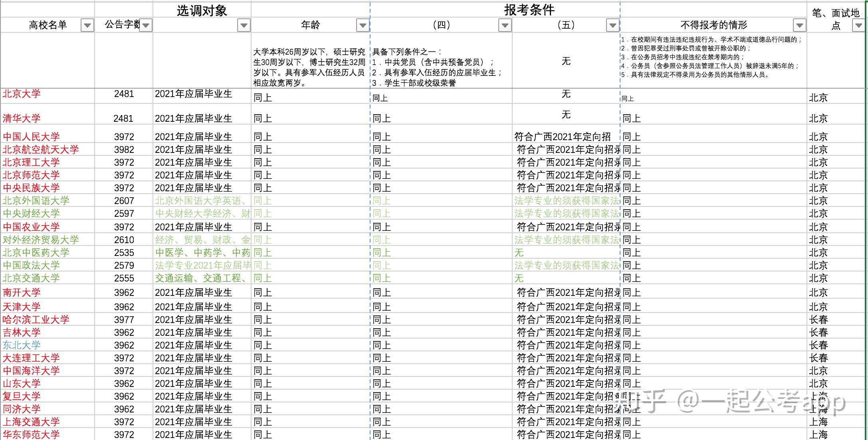Viewport: 868px width, 440px height.
Task: Select the 中国海洋大学 cell
Action: point(48,371)
